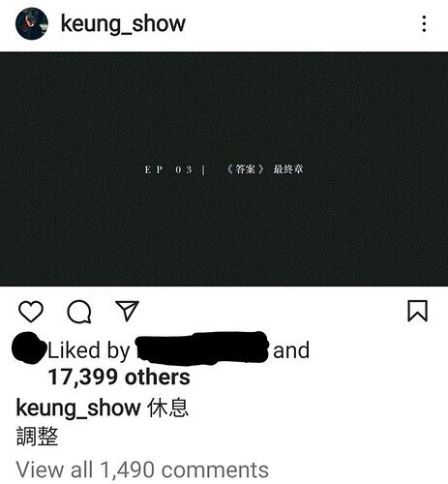View all 1,490 comments

click(x=142, y=469)
